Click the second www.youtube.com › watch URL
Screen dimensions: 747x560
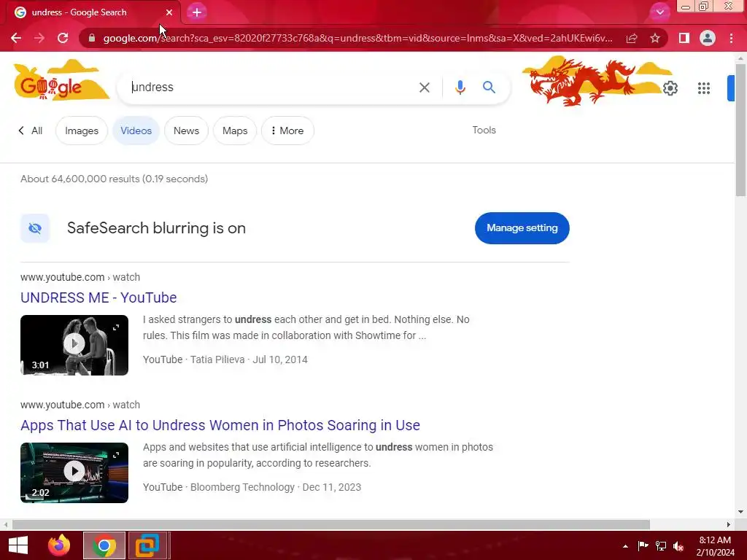pyautogui.click(x=80, y=405)
